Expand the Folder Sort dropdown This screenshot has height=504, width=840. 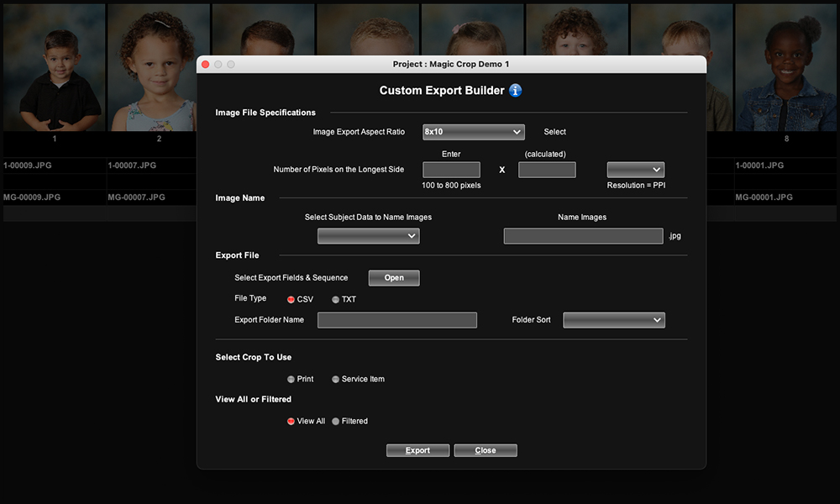tap(613, 320)
